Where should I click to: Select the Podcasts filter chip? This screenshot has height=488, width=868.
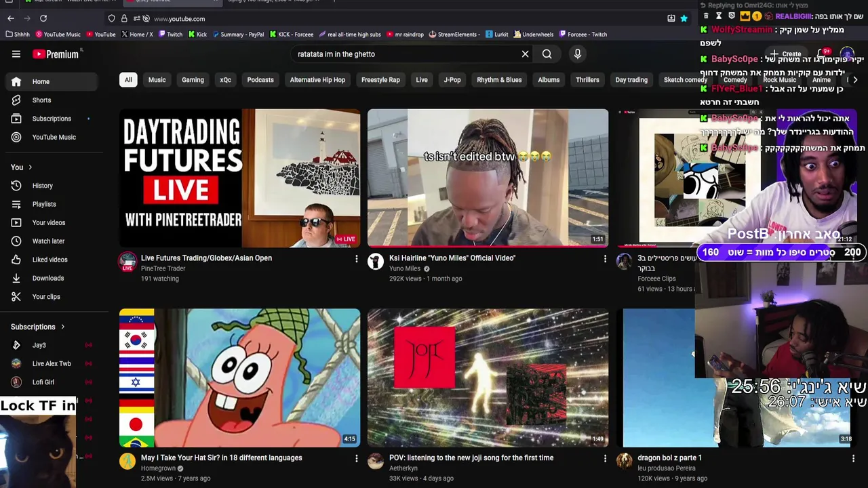260,80
